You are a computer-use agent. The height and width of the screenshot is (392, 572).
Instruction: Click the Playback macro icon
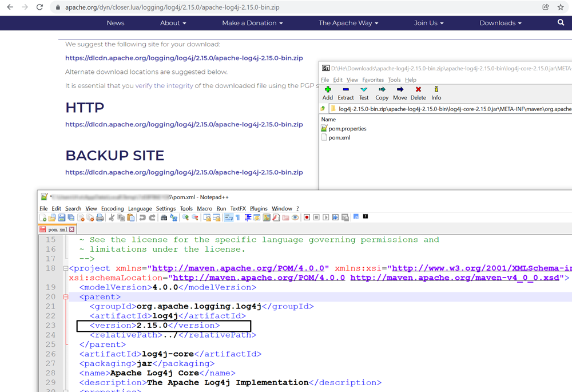click(x=326, y=217)
